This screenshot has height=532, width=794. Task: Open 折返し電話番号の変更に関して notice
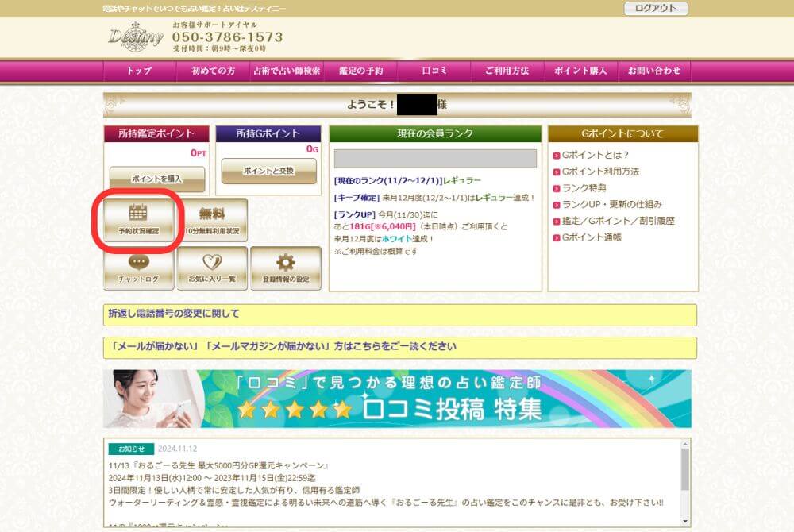[x=174, y=314]
